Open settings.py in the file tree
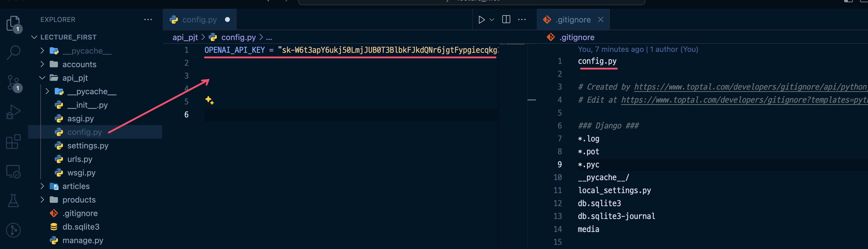Screen dimensions: 868x249 (x=88, y=146)
